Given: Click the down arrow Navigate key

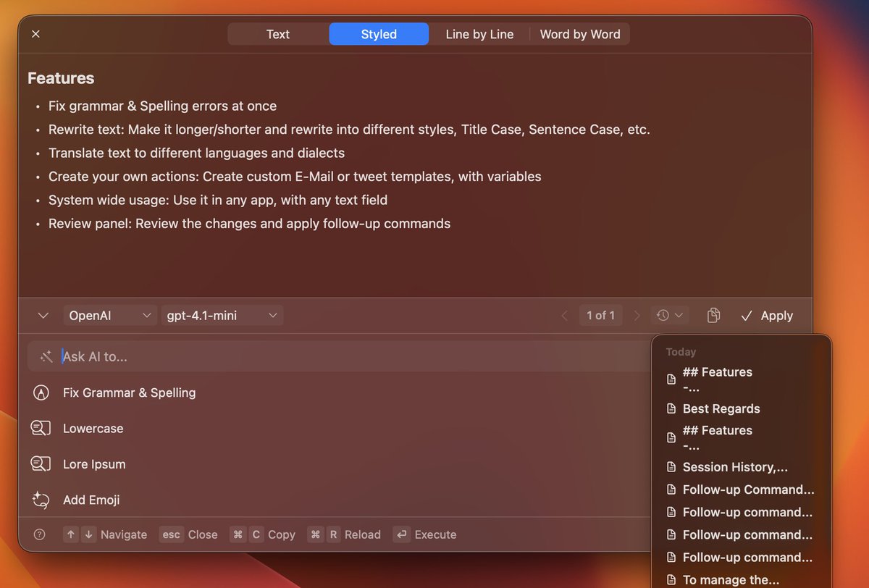Looking at the screenshot, I should (x=88, y=534).
